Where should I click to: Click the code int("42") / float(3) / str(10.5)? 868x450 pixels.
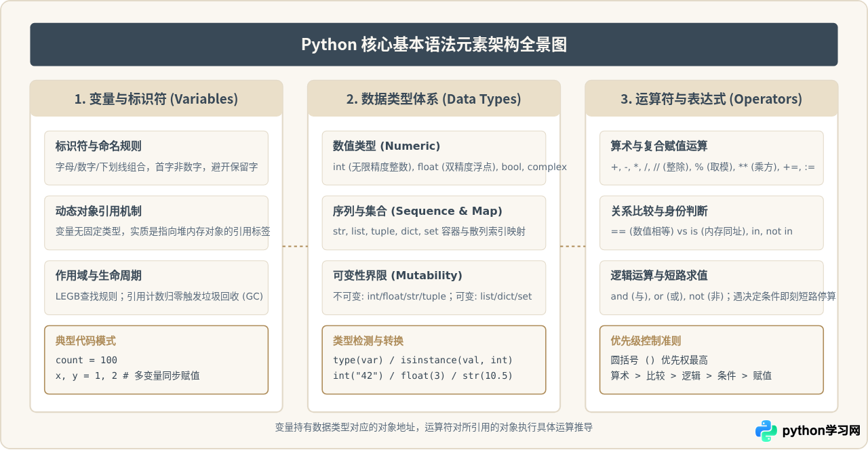pos(423,375)
